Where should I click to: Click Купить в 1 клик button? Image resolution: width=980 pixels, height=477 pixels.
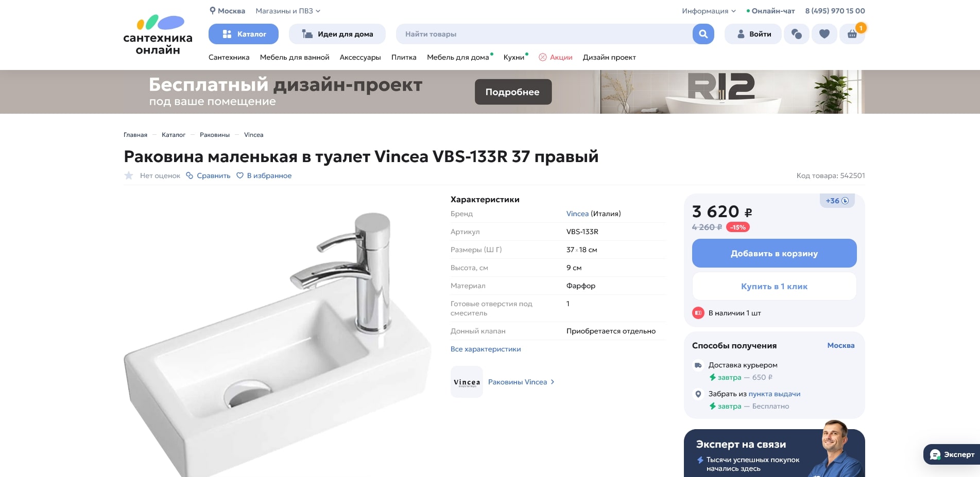(x=774, y=286)
